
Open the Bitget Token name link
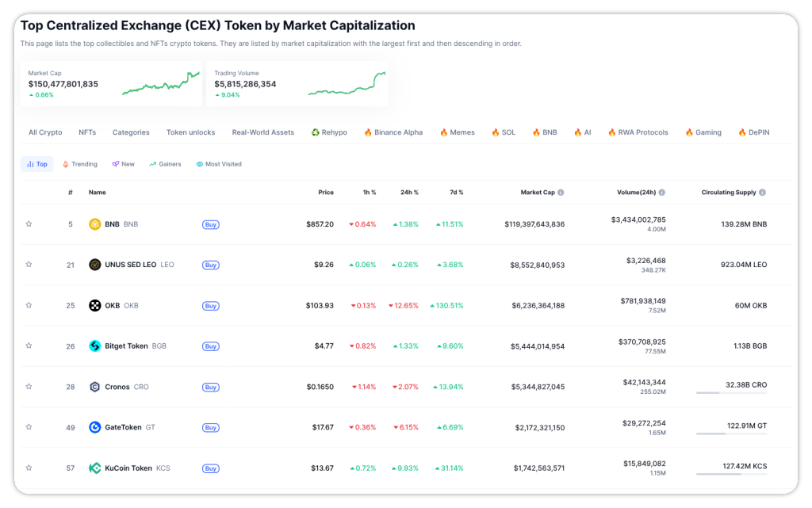pyautogui.click(x=126, y=346)
